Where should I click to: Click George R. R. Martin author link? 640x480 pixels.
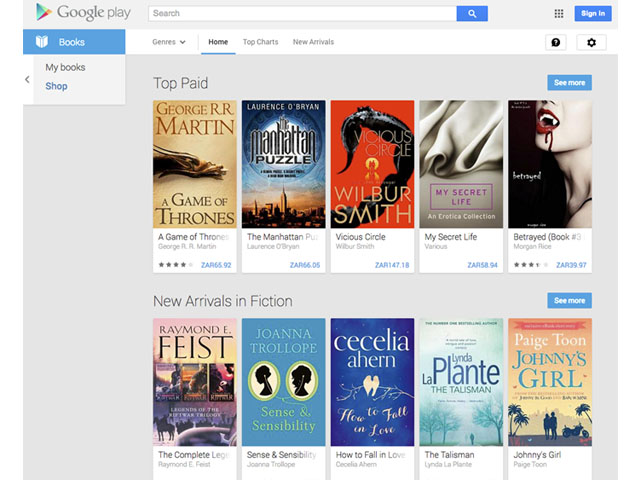point(187,247)
